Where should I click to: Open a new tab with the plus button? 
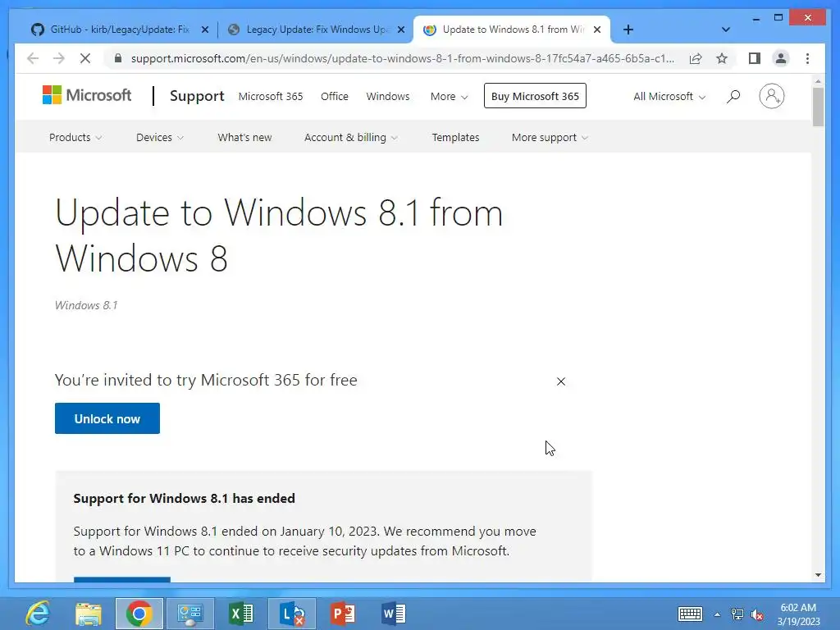(x=628, y=30)
